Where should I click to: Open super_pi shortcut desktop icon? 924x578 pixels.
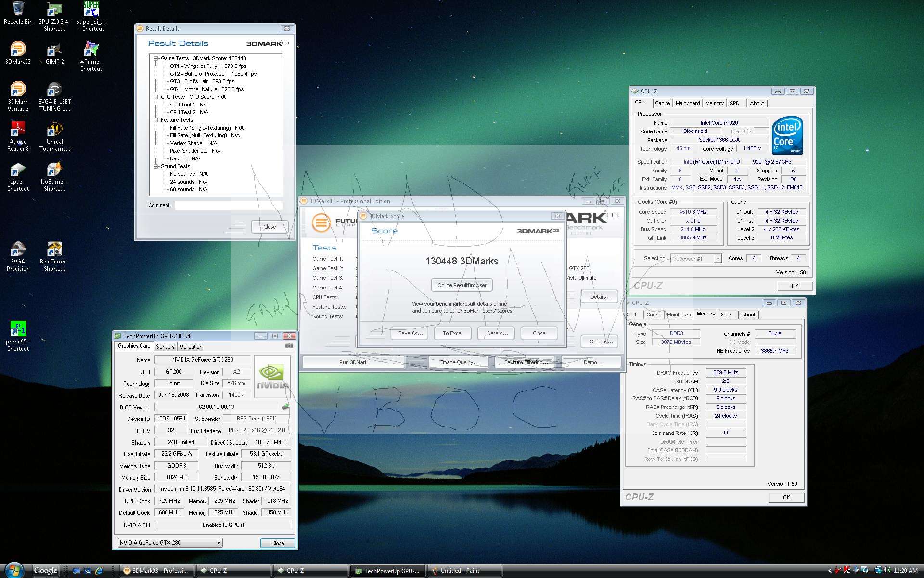click(x=91, y=16)
